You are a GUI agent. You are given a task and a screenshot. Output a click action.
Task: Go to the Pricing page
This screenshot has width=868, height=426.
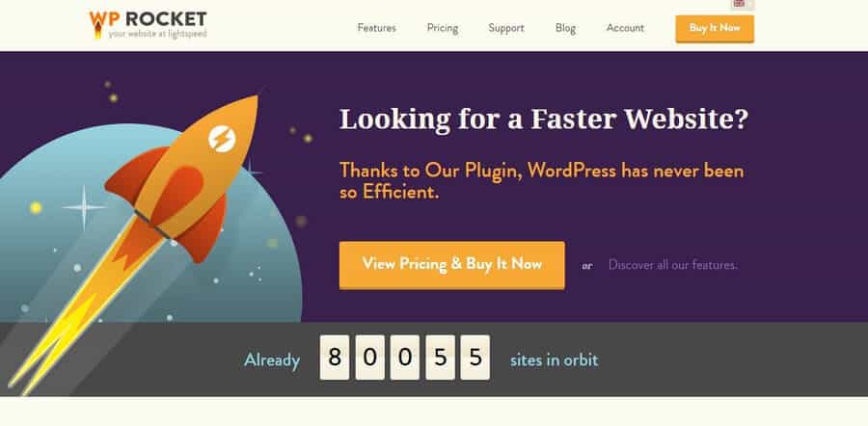coord(443,28)
